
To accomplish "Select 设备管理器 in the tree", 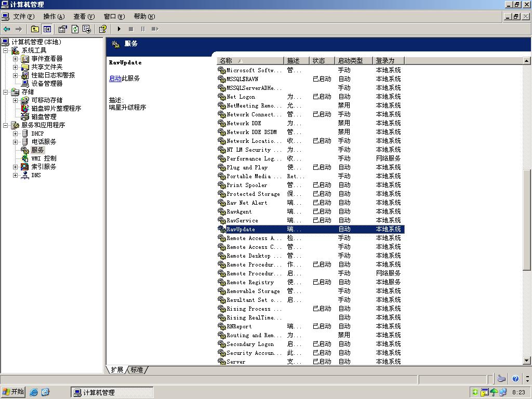I will [x=47, y=84].
